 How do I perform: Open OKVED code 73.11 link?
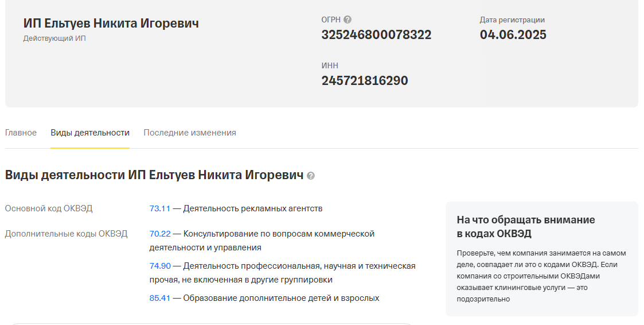160,208
